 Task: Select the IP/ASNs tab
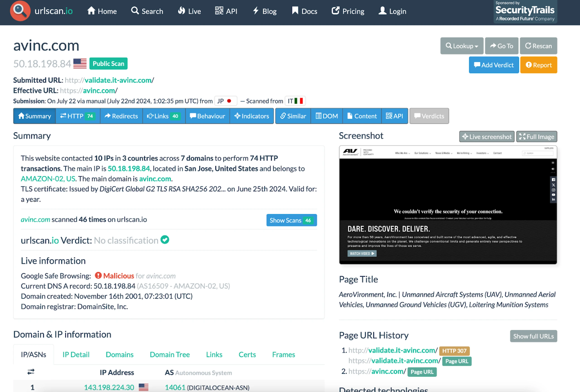[34, 355]
